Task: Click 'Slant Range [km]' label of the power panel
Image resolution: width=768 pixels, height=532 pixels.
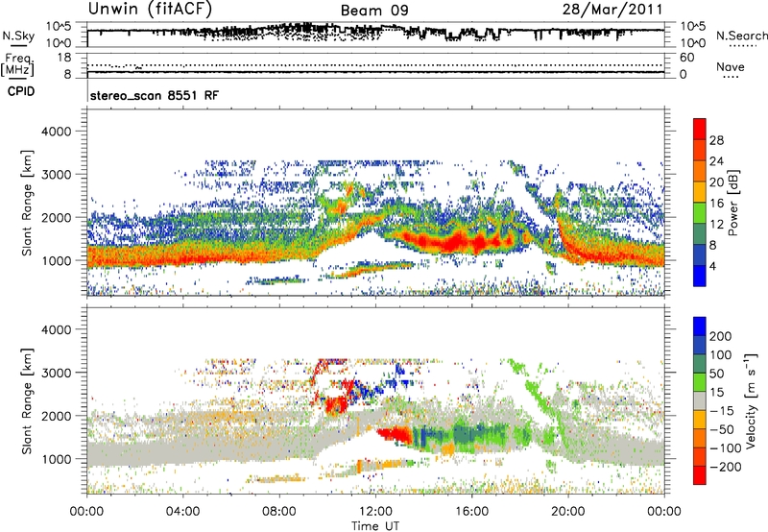Action: 27,203
